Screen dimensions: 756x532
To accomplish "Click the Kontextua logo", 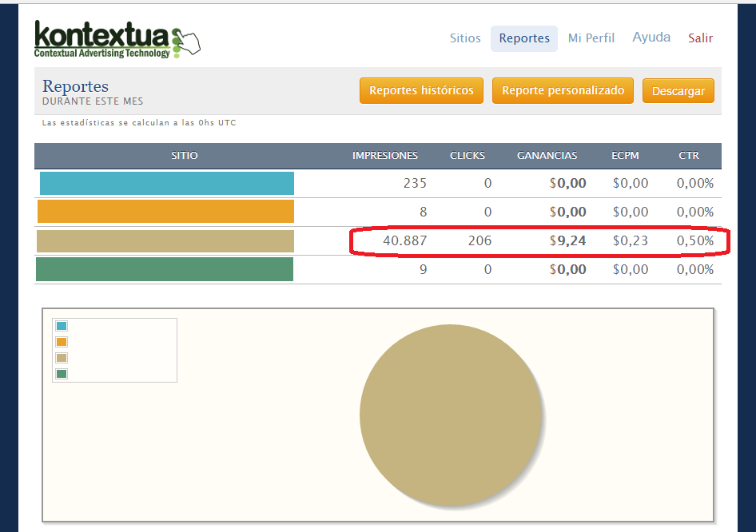I will (x=117, y=39).
